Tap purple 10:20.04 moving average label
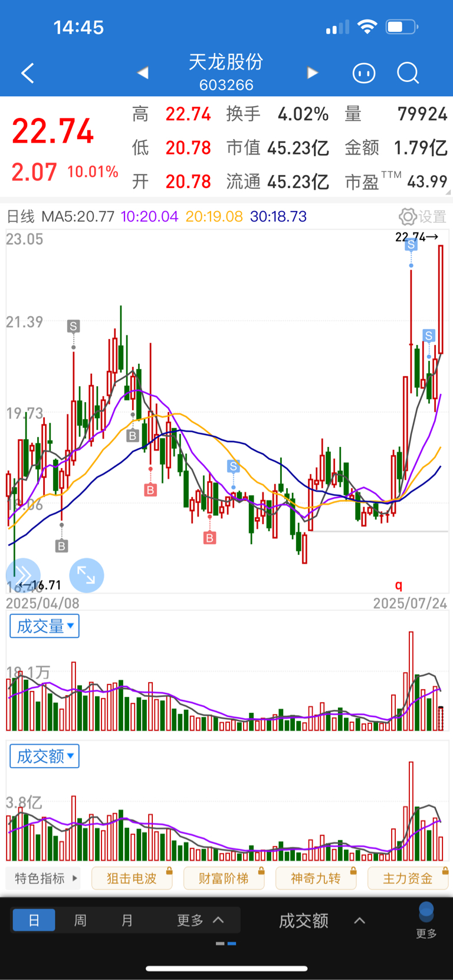 click(x=149, y=216)
